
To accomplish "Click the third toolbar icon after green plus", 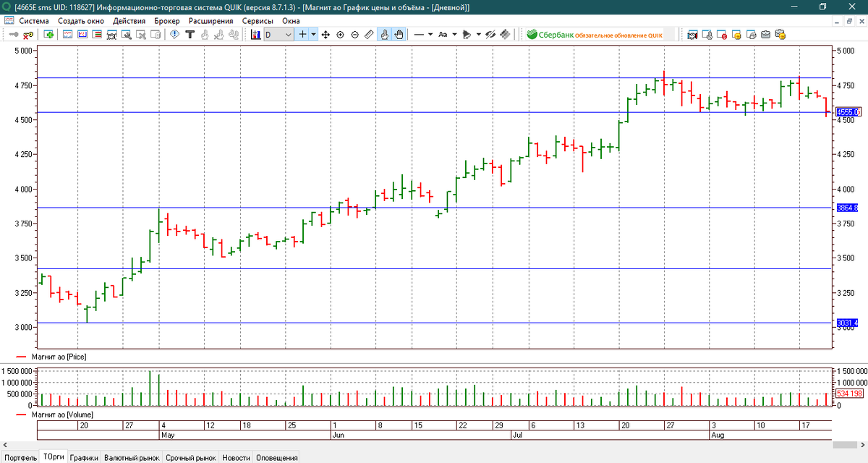I will (x=96, y=34).
